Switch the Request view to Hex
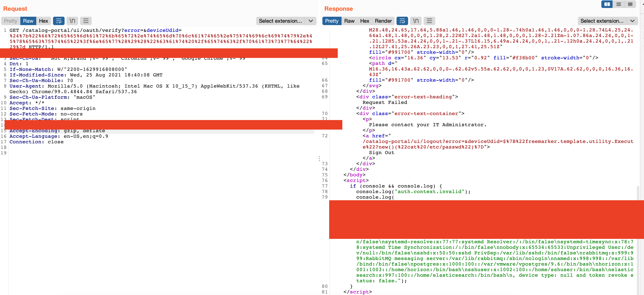The width and height of the screenshot is (644, 295). 43,21
